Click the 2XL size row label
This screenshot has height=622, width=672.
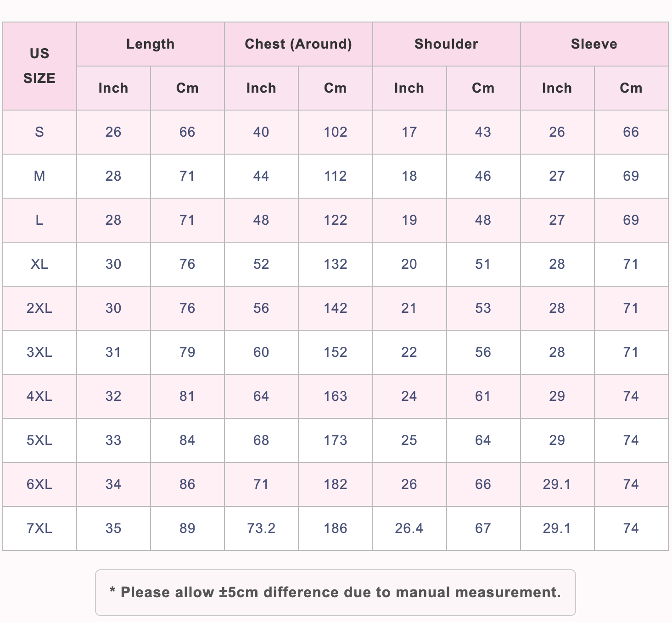39,308
